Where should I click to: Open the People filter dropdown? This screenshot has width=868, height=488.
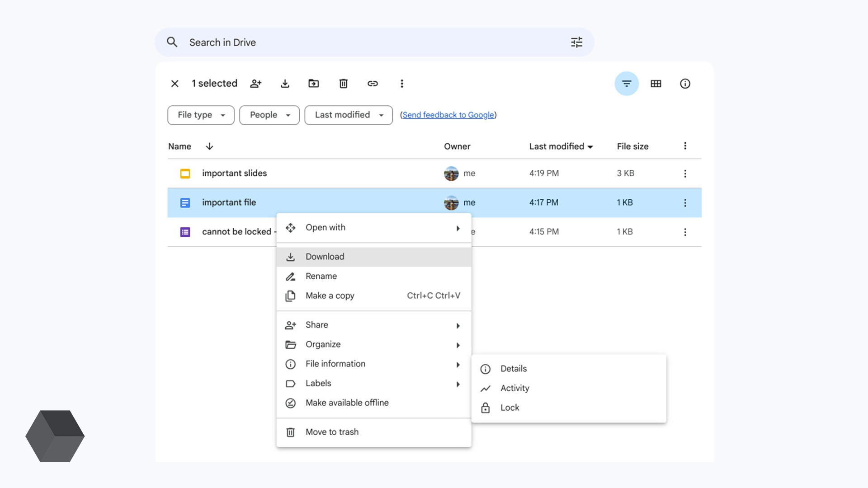click(x=269, y=115)
